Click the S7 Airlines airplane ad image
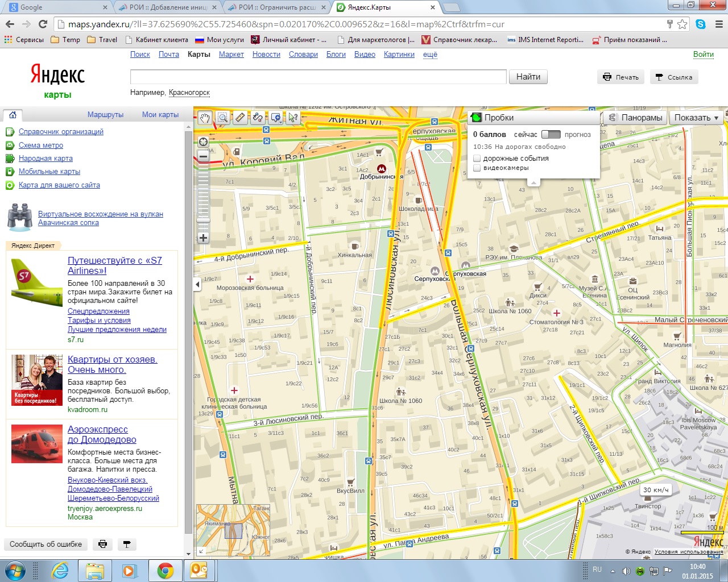Image resolution: width=728 pixels, height=582 pixels. point(37,282)
